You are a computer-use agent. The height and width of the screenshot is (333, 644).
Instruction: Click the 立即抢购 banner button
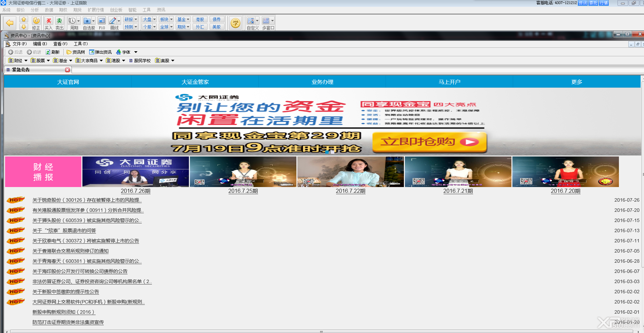pos(429,142)
